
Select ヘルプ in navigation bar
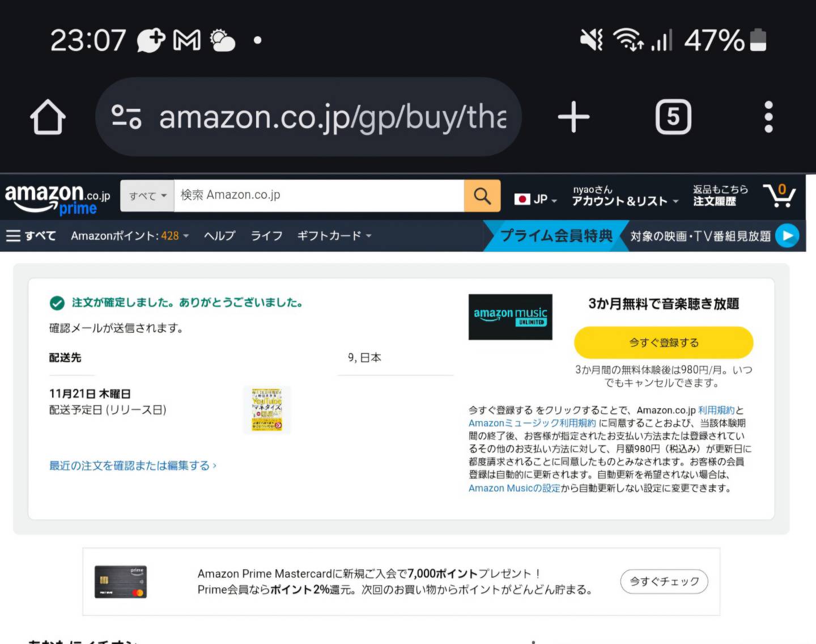(x=219, y=236)
